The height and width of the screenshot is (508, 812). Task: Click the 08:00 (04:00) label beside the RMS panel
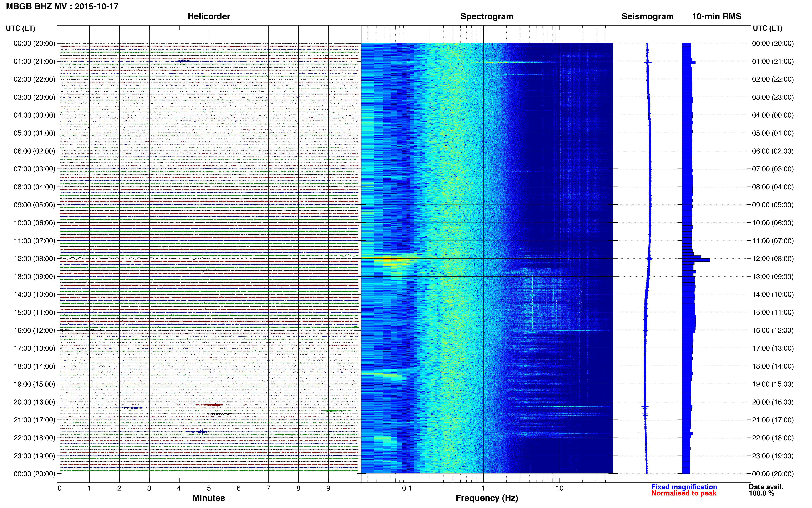(773, 187)
